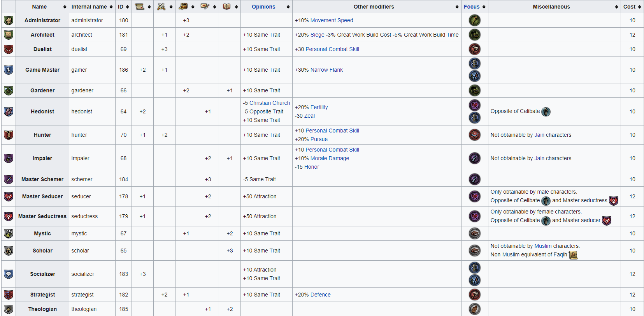Click the Socializer trait icon

click(9, 274)
